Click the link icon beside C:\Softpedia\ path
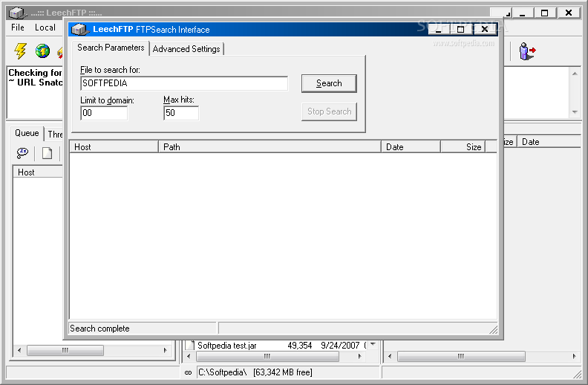 pos(189,372)
